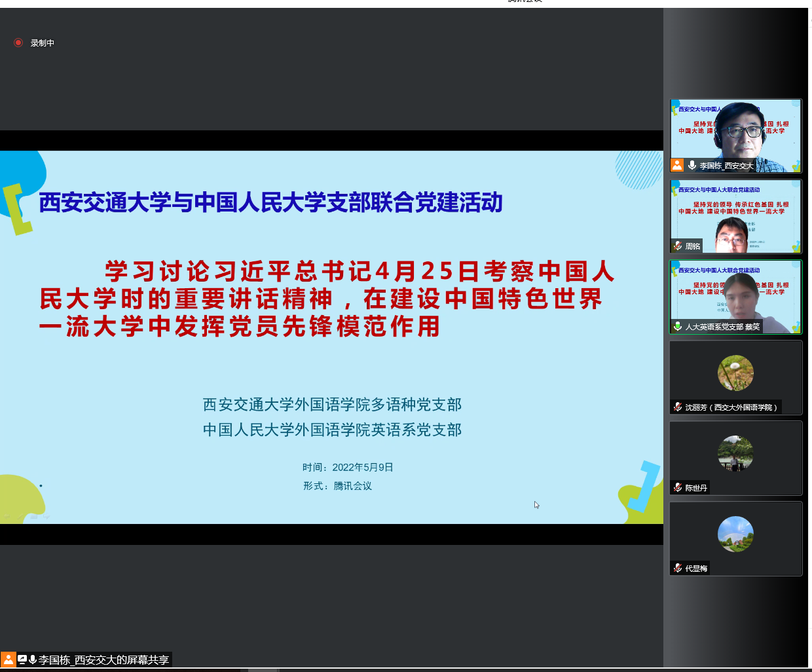Click 陈世丹's lakeside profile avatar

click(735, 453)
